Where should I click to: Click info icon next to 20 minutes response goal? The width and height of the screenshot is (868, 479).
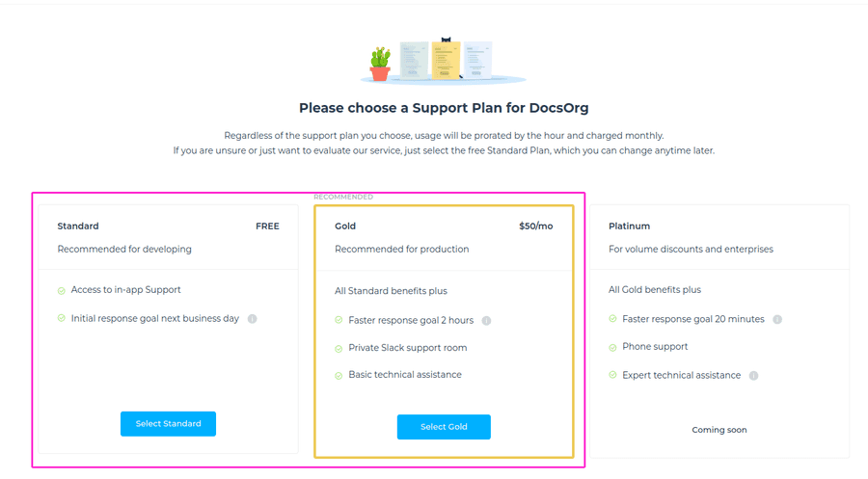coord(777,320)
